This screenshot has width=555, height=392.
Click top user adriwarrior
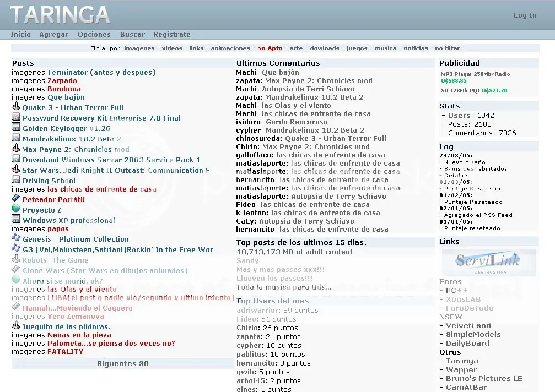(x=258, y=310)
